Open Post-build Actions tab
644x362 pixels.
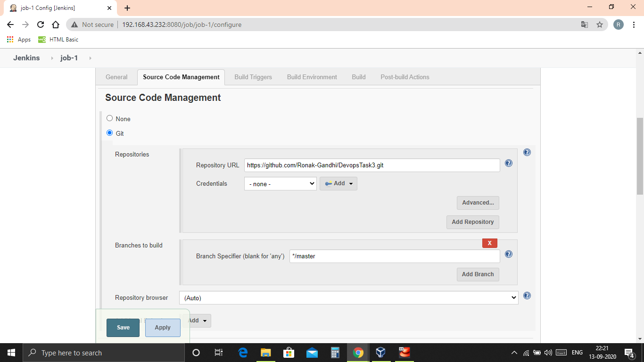point(405,77)
